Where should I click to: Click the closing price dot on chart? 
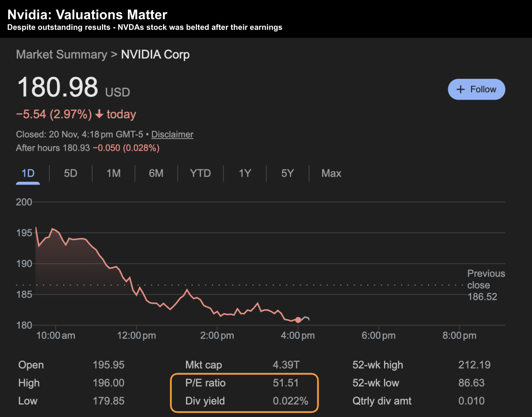click(x=298, y=320)
